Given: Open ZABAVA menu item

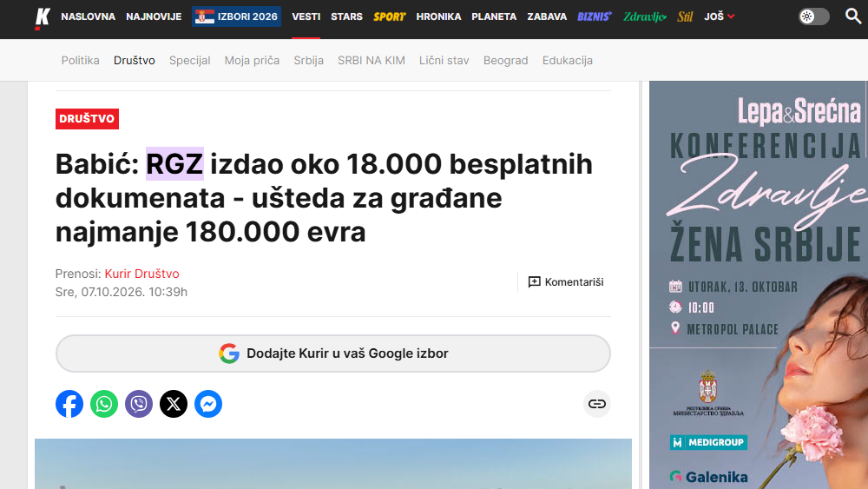Looking at the screenshot, I should [547, 17].
